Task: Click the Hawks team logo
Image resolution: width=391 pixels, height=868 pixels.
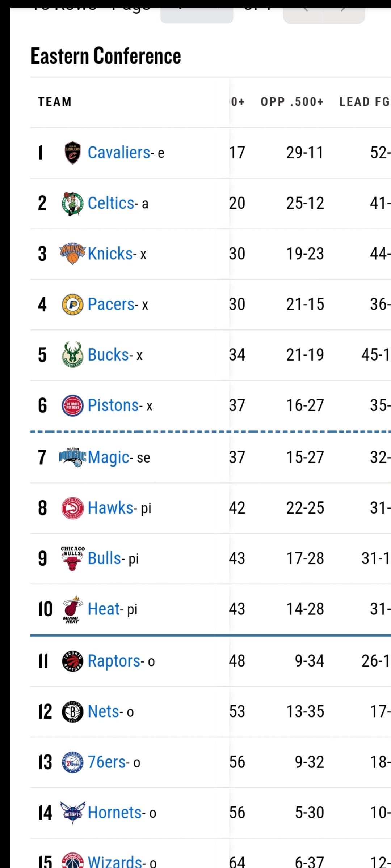Action: 72,508
